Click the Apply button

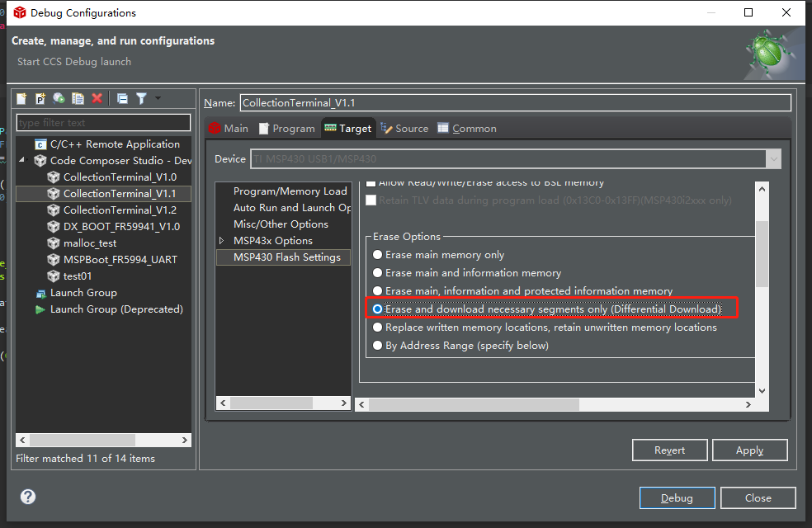pos(749,450)
